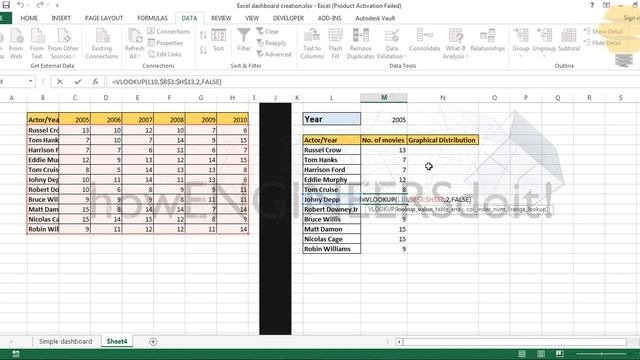Image resolution: width=640 pixels, height=360 pixels.
Task: Cancel formula entry with X button
Action: tap(60, 82)
